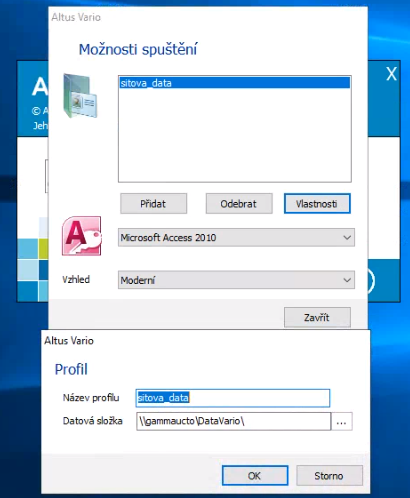Focus the Název profilu text field
The width and height of the screenshot is (410, 498).
click(233, 398)
